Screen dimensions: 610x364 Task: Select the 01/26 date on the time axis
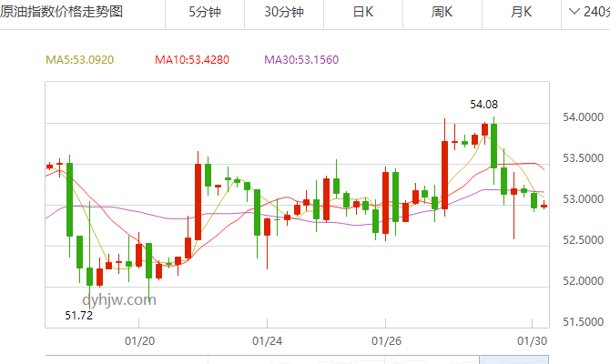point(385,341)
